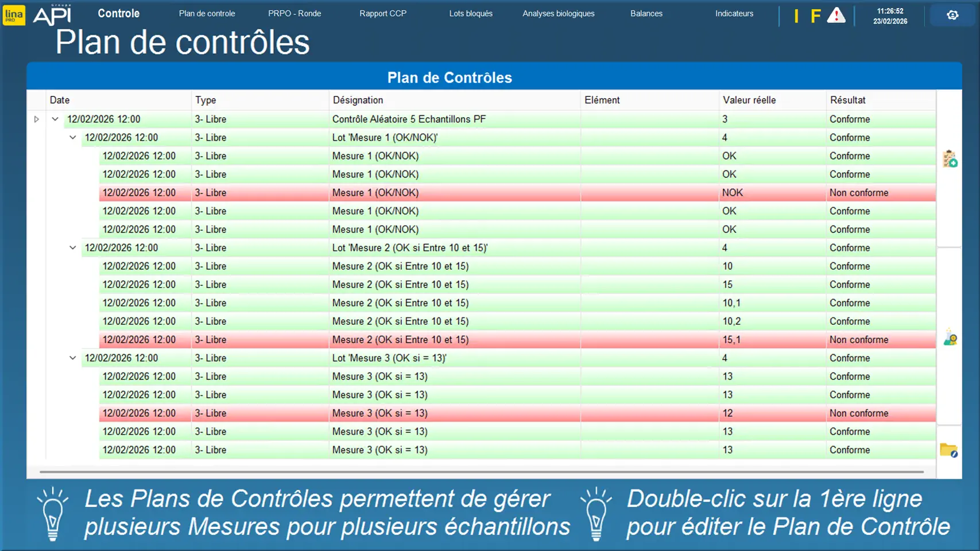Go to Analyses biologiques

click(558, 13)
